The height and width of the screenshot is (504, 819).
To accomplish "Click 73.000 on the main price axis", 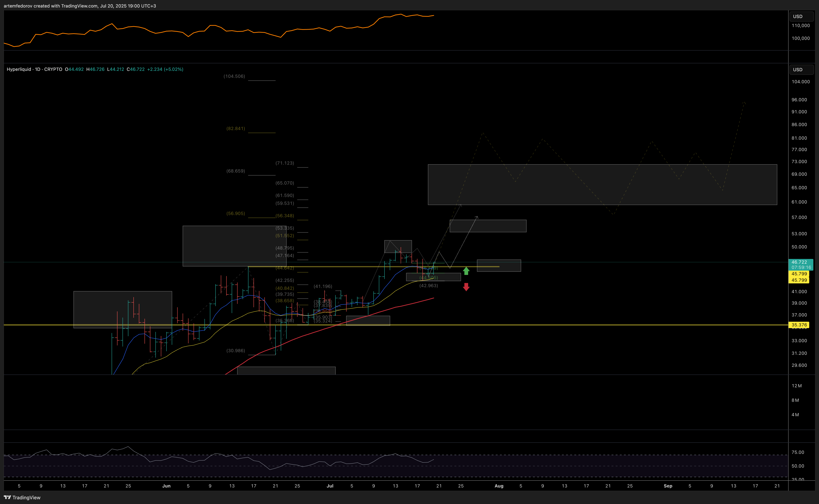I will pyautogui.click(x=799, y=162).
